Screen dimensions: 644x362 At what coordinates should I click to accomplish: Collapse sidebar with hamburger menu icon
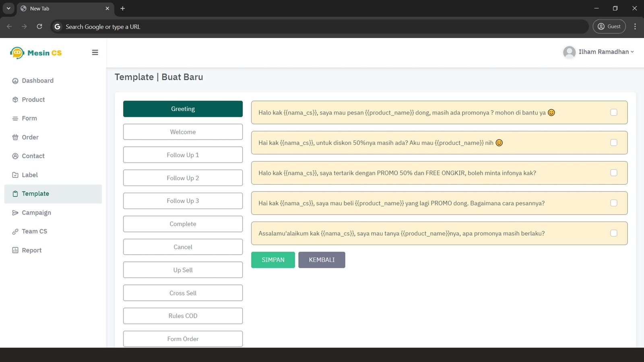(x=95, y=53)
